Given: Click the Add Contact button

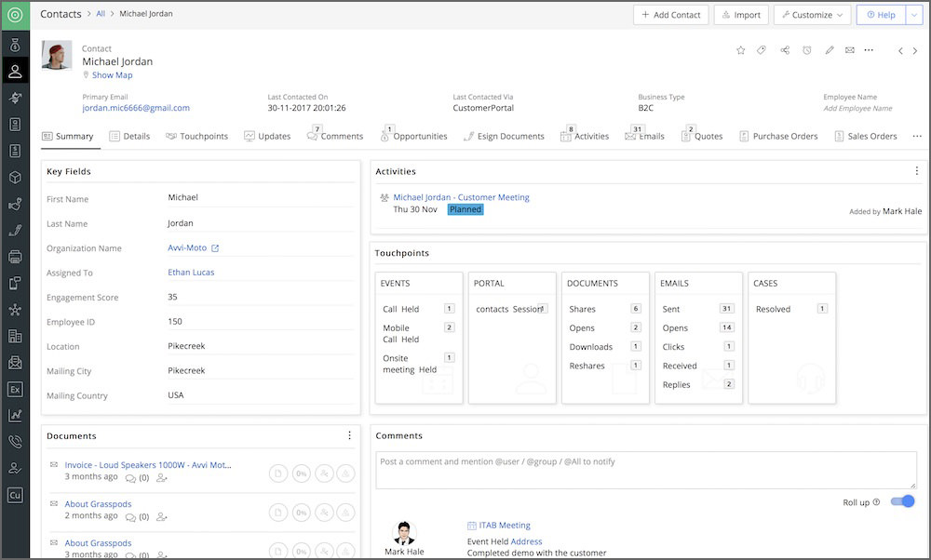Looking at the screenshot, I should pos(671,15).
